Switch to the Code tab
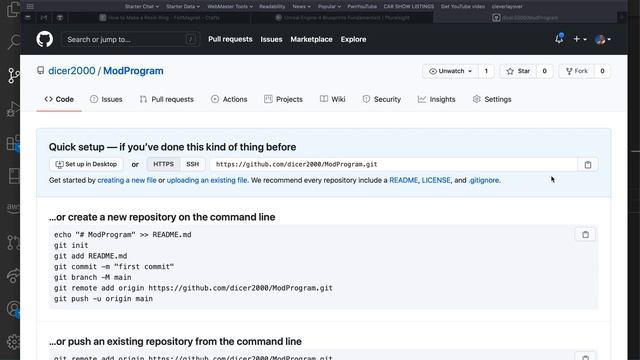 [x=59, y=99]
